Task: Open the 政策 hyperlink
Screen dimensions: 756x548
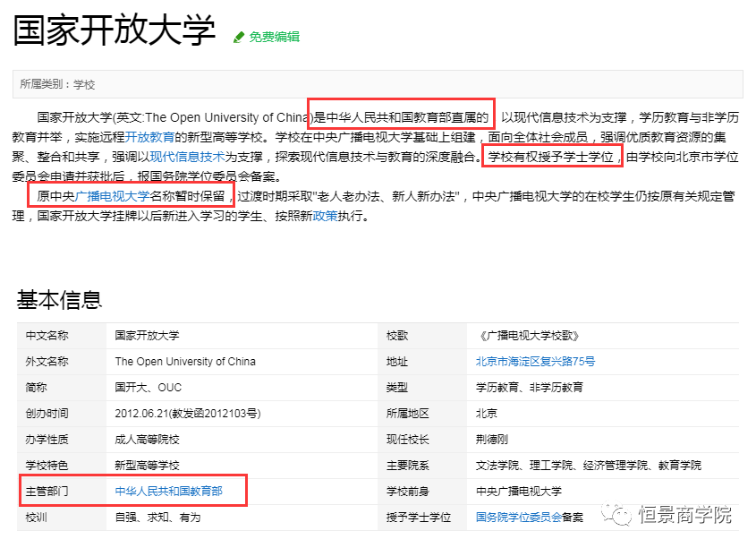Action: (x=326, y=216)
